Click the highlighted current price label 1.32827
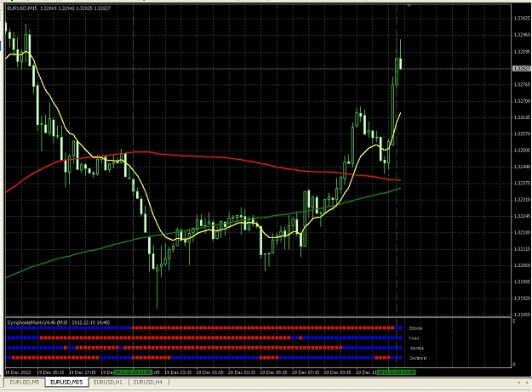532x392 pixels. coord(521,68)
